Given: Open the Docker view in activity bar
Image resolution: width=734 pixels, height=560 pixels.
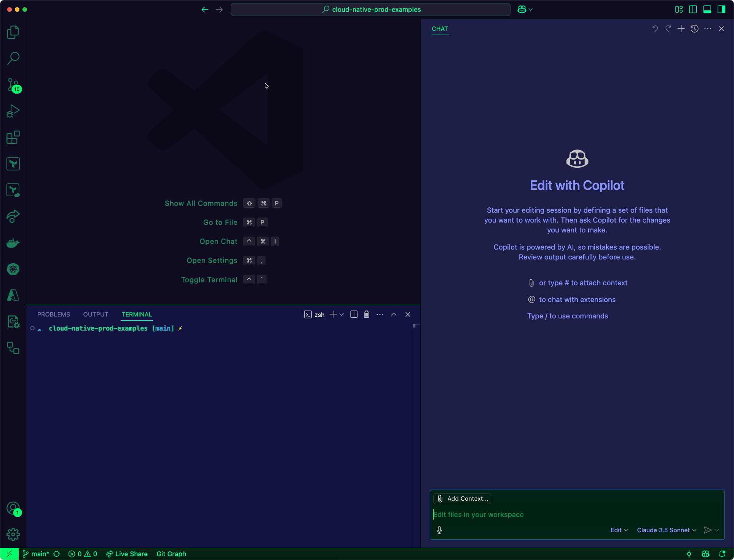Looking at the screenshot, I should (x=13, y=243).
